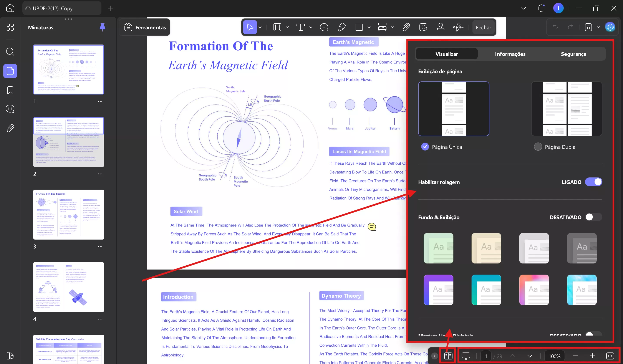Switch to the Informações tab
Screen dimensions: 623x364
point(510,54)
